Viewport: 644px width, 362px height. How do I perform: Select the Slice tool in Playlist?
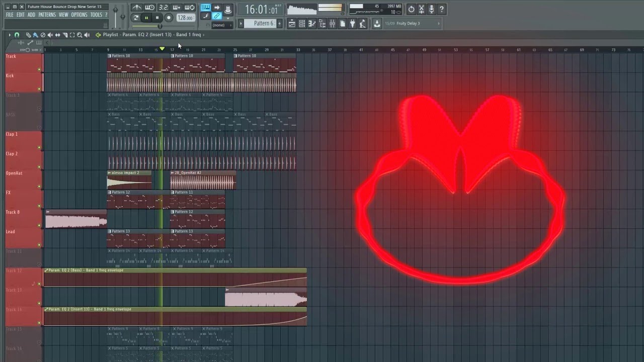65,35
